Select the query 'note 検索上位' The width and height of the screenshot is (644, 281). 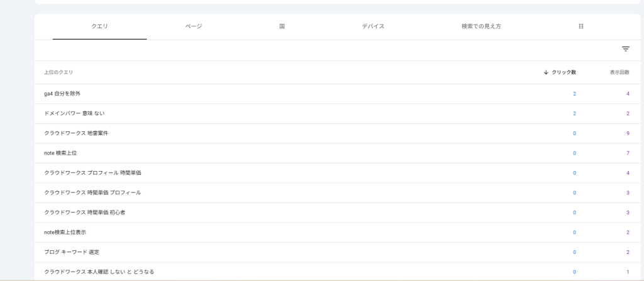pyautogui.click(x=60, y=153)
